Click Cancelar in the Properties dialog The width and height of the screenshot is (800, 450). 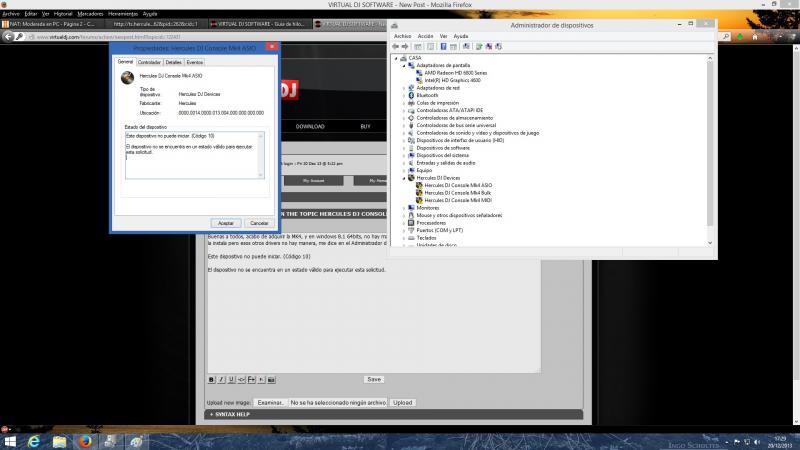[x=259, y=223]
